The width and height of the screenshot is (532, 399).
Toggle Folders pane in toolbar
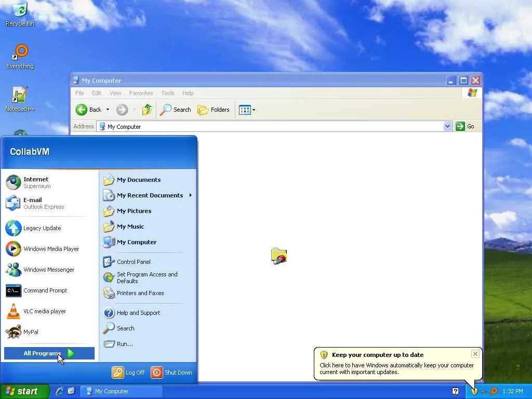(214, 110)
